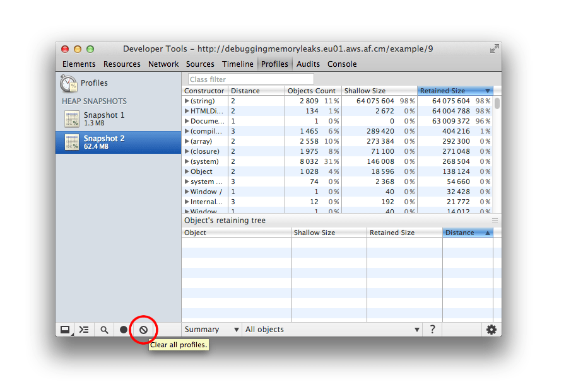Sort by the Shallow Size column header
571x392 pixels.
366,91
